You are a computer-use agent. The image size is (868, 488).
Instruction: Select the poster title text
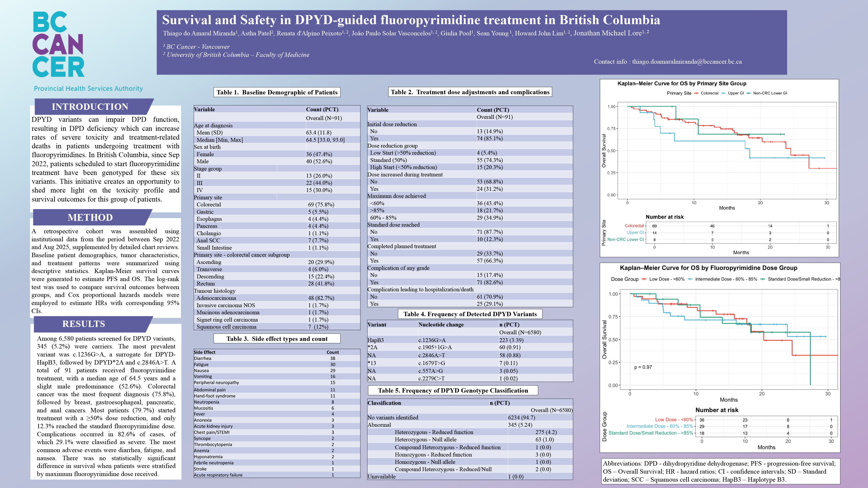pos(411,20)
